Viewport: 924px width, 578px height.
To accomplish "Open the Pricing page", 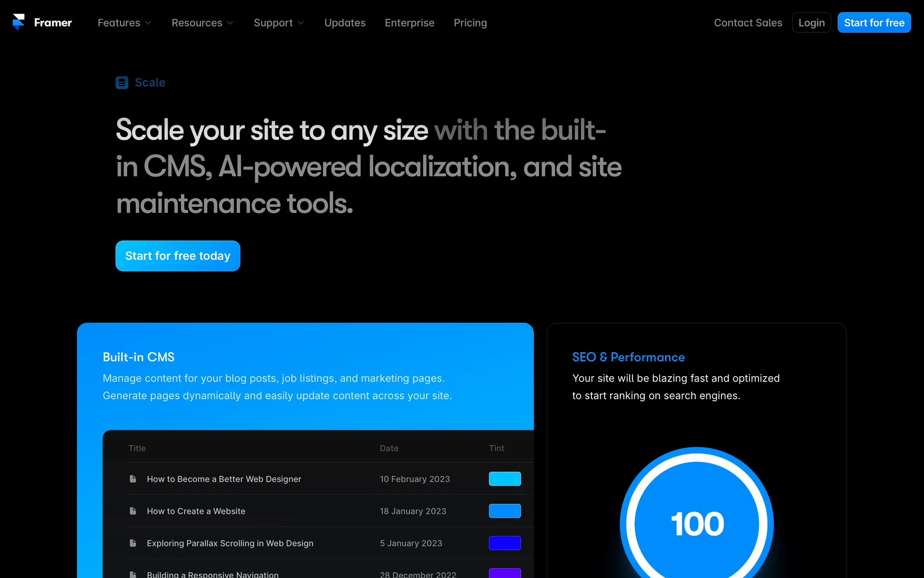I will point(470,23).
